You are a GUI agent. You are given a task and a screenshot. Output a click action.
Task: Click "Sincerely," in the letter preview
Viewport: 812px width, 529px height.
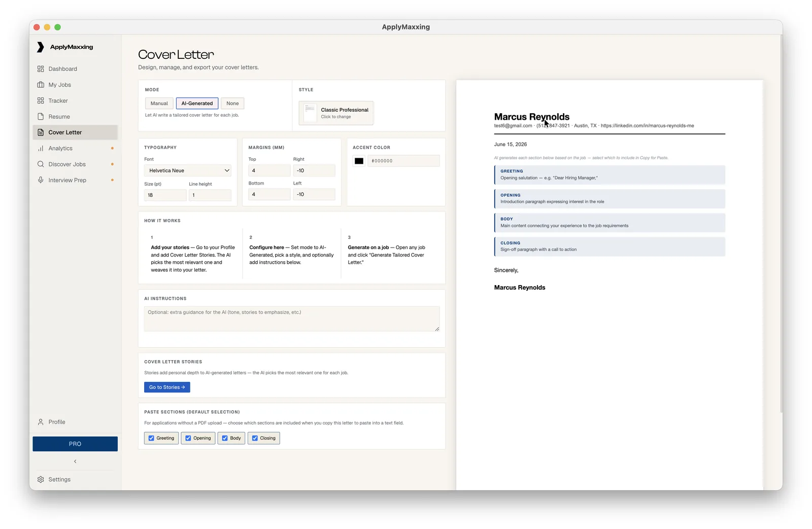506,270
